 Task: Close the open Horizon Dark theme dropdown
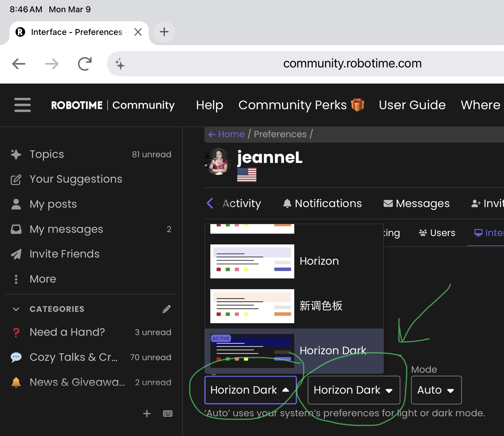pyautogui.click(x=250, y=390)
